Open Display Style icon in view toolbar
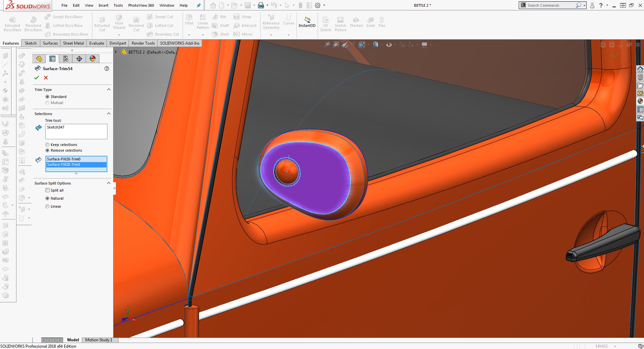 pos(375,45)
